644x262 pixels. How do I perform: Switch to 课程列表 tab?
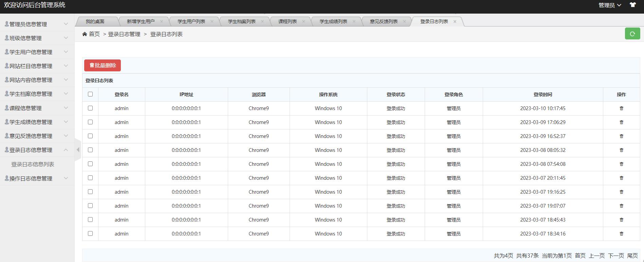(288, 21)
